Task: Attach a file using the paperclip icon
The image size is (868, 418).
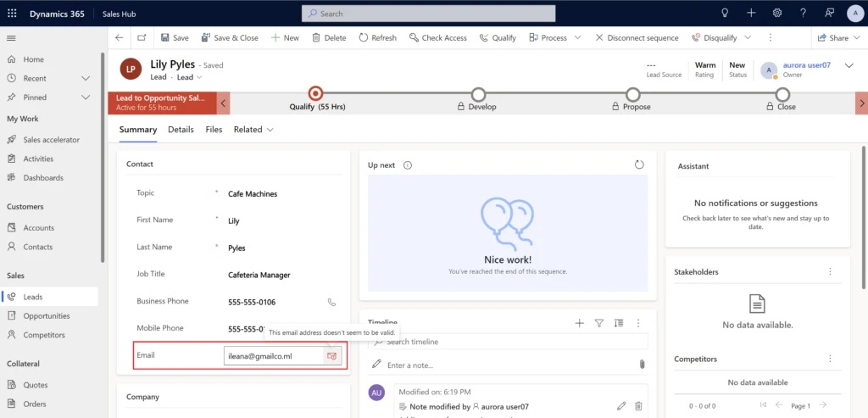Action: click(642, 365)
